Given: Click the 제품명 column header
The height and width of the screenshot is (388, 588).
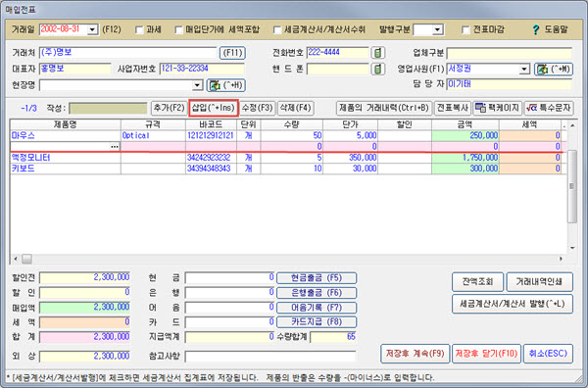Looking at the screenshot, I should [66, 124].
